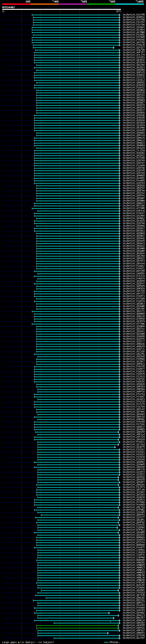Viewport: 146px width, 644px height.
Task: Click the white AV534407 query bar
Action: pyautogui.click(x=61, y=10)
